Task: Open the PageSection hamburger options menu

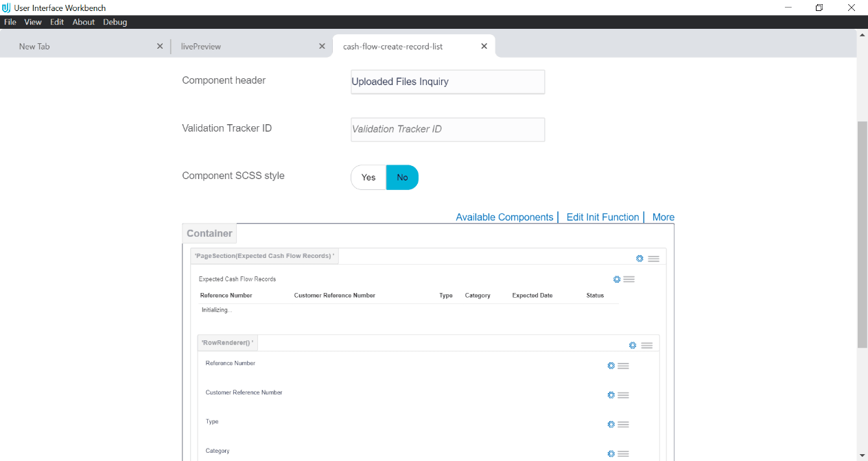Action: tap(653, 258)
